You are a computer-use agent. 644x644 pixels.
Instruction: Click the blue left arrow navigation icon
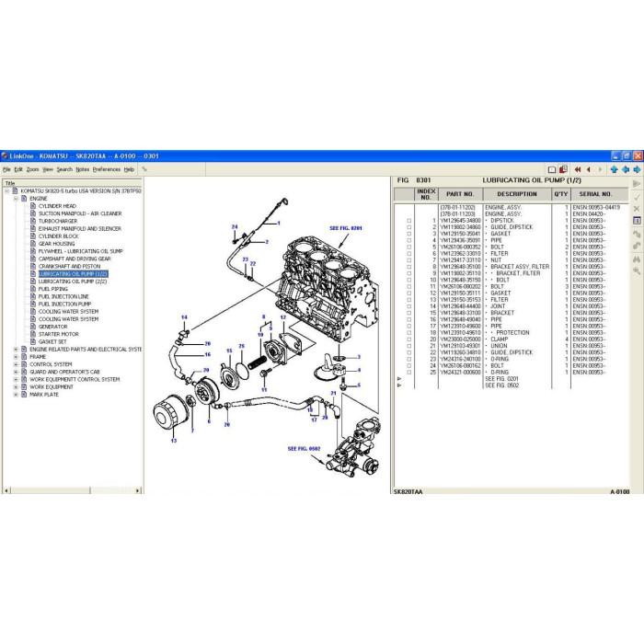(x=626, y=169)
